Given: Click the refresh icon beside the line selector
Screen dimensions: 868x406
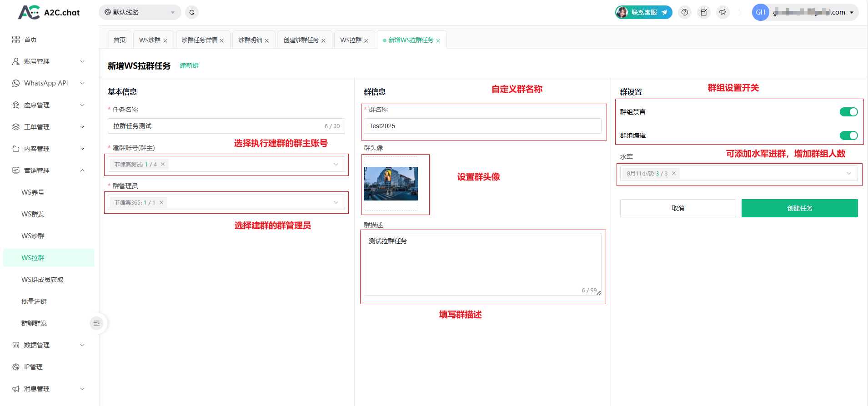Looking at the screenshot, I should click(x=192, y=12).
